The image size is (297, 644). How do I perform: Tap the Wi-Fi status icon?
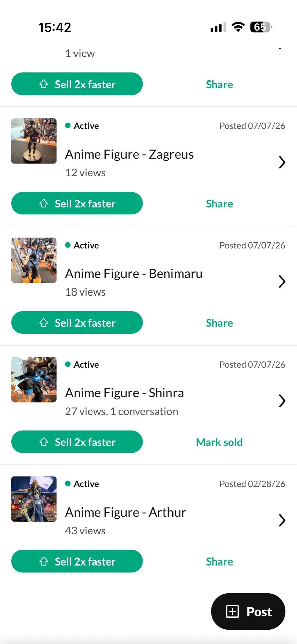point(238,27)
